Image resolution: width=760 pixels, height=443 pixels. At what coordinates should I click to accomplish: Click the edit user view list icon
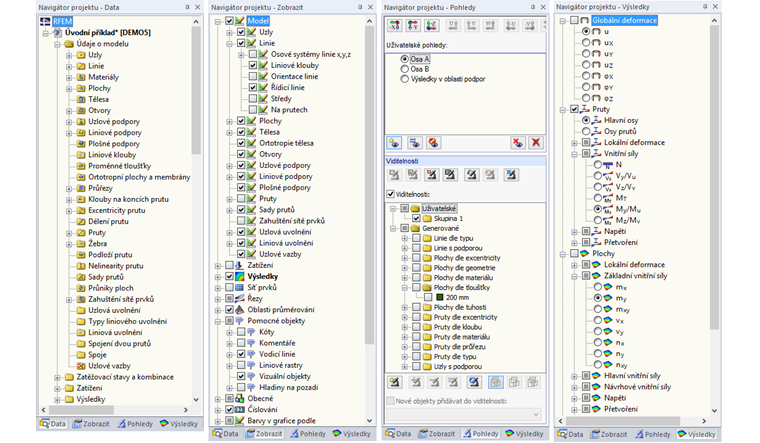point(414,143)
